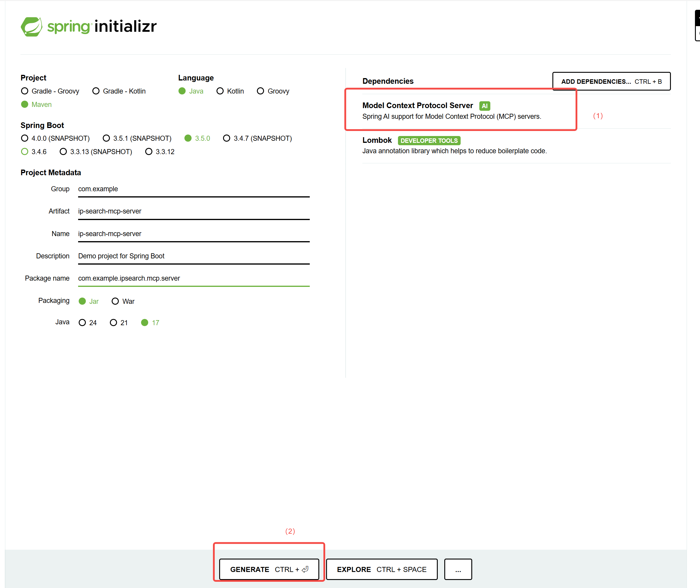This screenshot has height=588, width=700.
Task: Click the Lombok description text
Action: (455, 151)
